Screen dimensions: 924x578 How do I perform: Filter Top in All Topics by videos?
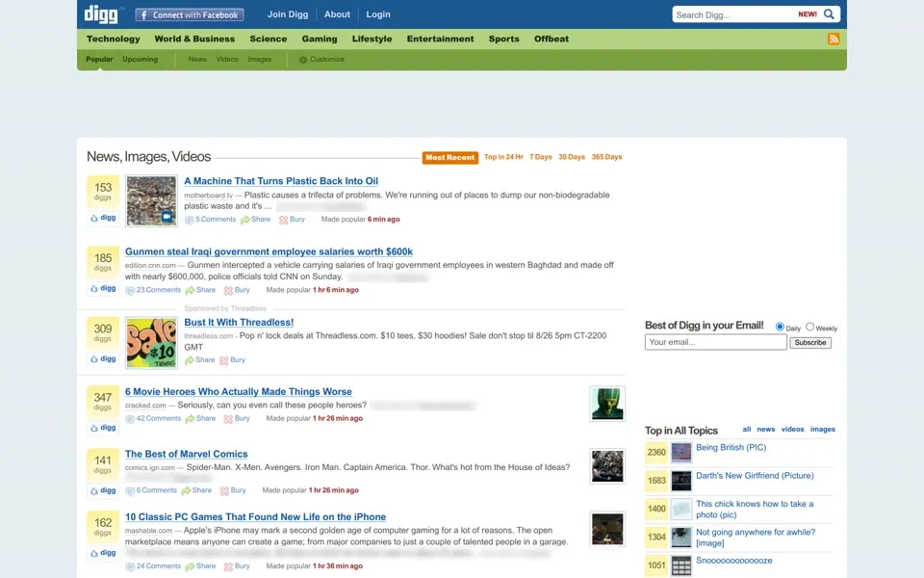(x=792, y=430)
